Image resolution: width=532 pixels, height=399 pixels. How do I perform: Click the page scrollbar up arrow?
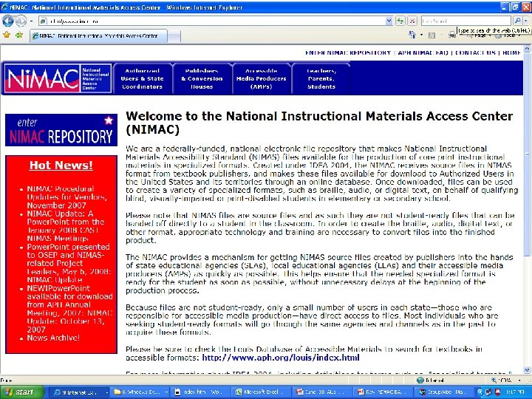527,49
